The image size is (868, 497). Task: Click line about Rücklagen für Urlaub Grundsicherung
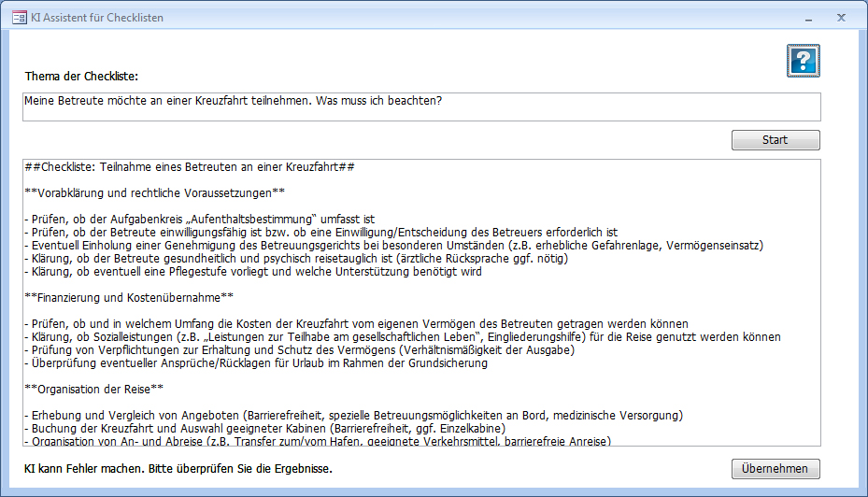click(256, 363)
